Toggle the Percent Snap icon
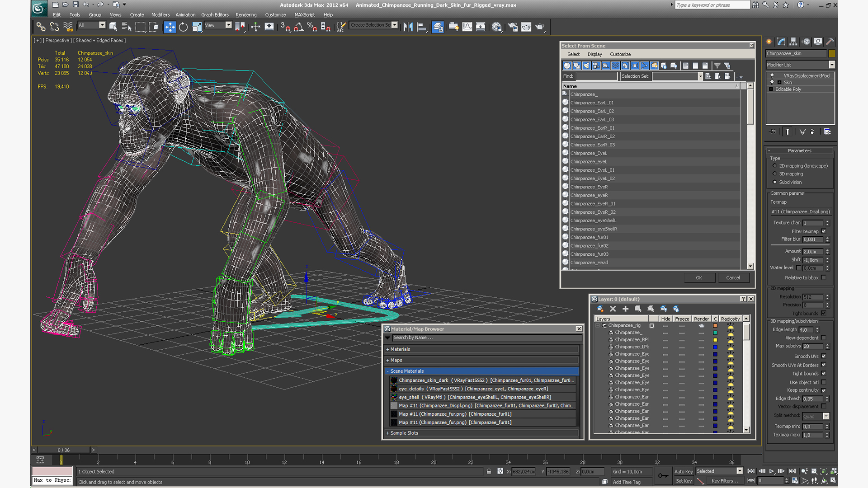 point(312,27)
